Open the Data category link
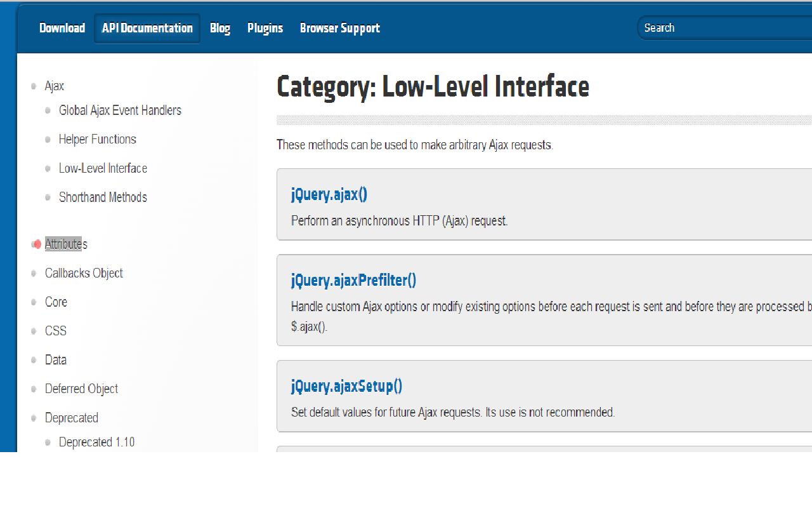 tap(56, 360)
